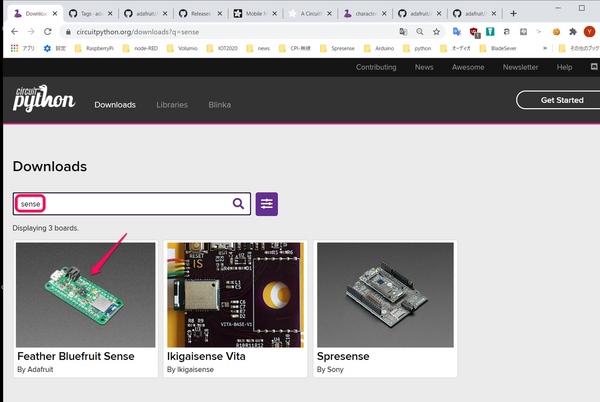The height and width of the screenshot is (402, 600).
Task: Bookmark this page with star icon
Action: (x=436, y=32)
